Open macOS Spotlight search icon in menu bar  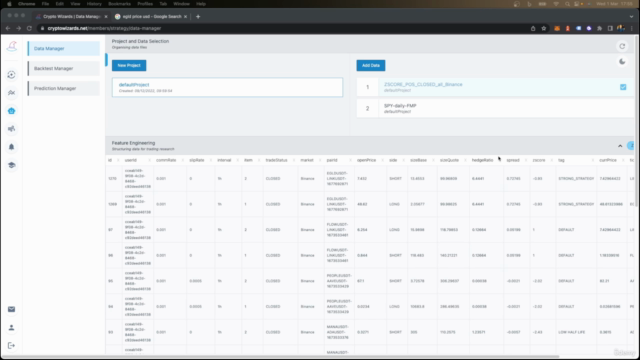[567, 4]
